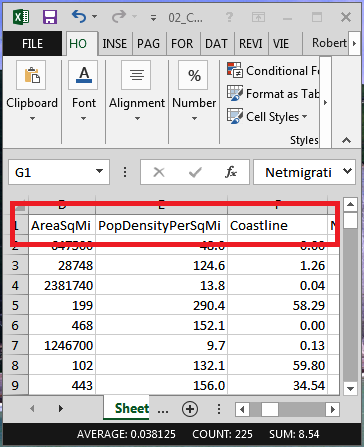
Task: Switch to the INSERT ribbon tab
Action: coord(114,44)
